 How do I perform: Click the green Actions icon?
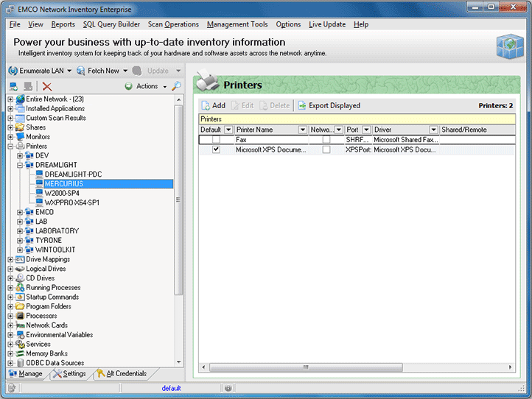[129, 86]
